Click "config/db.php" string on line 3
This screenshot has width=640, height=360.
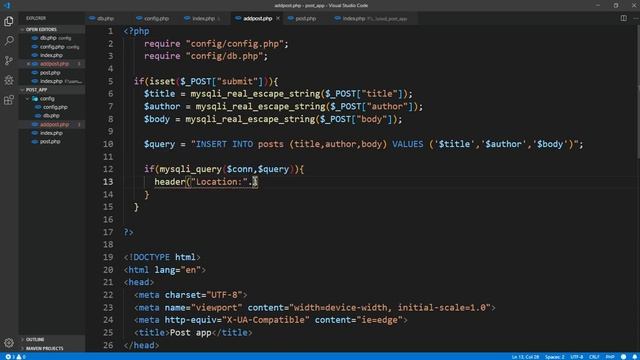pyautogui.click(x=224, y=56)
